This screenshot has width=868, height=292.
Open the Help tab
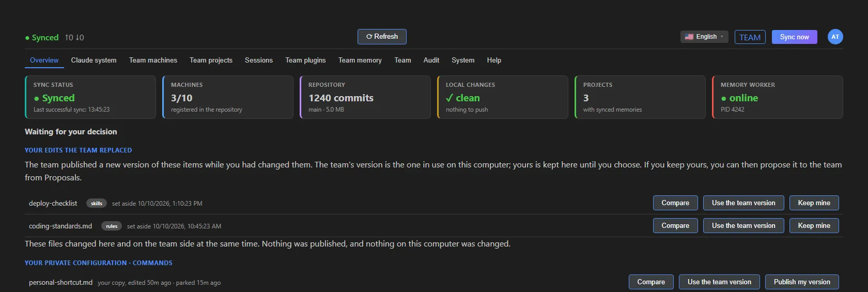494,60
